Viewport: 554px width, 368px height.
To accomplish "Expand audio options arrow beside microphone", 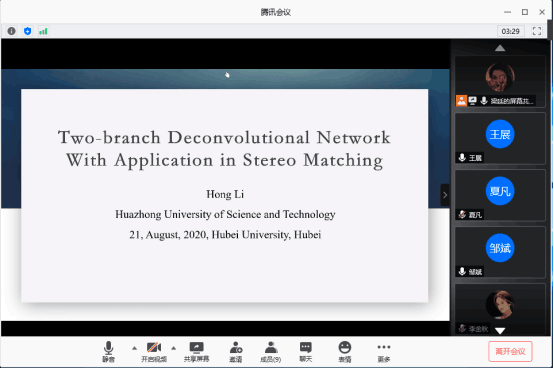I will click(135, 348).
